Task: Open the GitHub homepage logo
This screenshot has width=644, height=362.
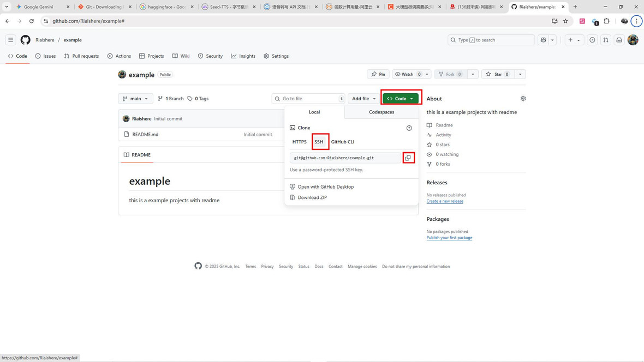Action: (x=26, y=40)
